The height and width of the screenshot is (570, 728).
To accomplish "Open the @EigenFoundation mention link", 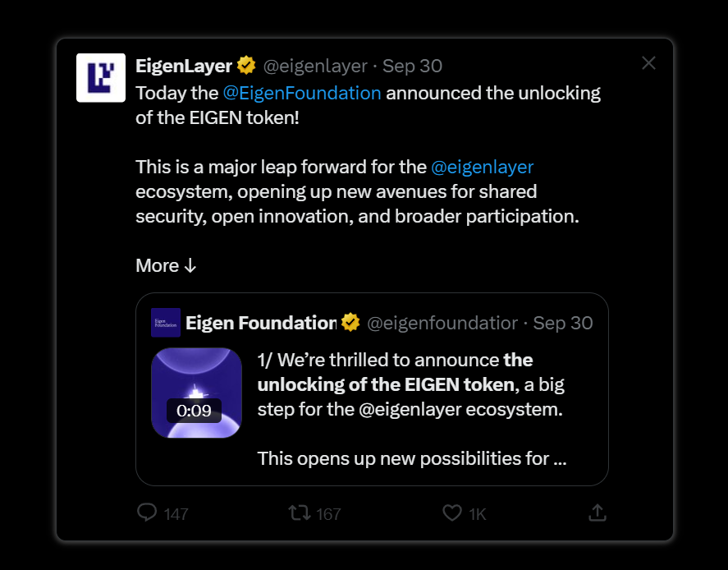I will point(302,93).
